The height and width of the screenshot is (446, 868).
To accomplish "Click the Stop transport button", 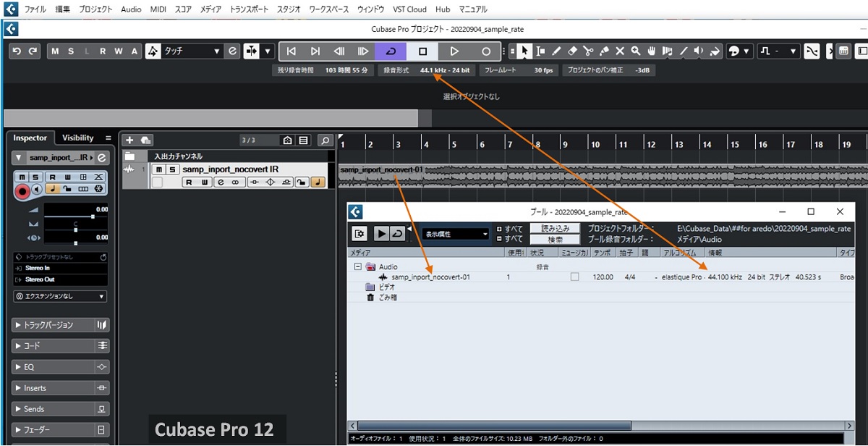I will [x=423, y=51].
